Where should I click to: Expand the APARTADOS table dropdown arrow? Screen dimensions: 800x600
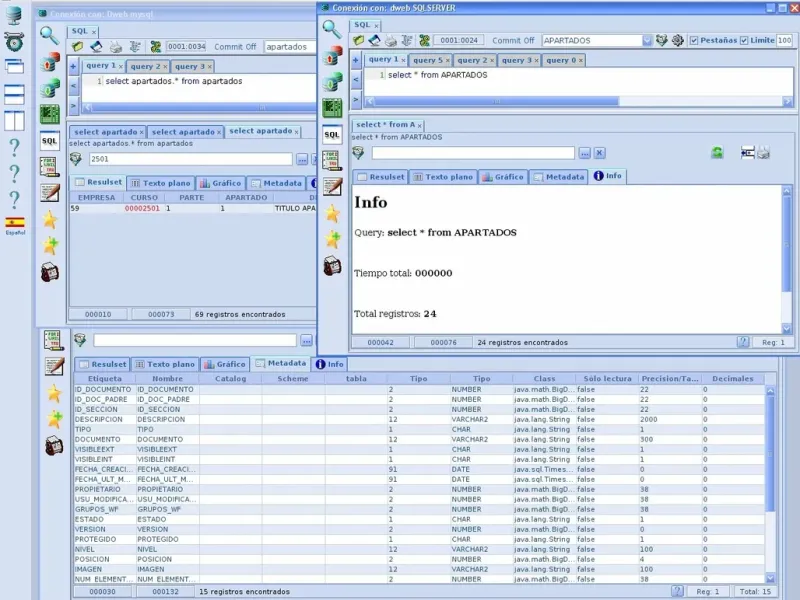pos(647,40)
